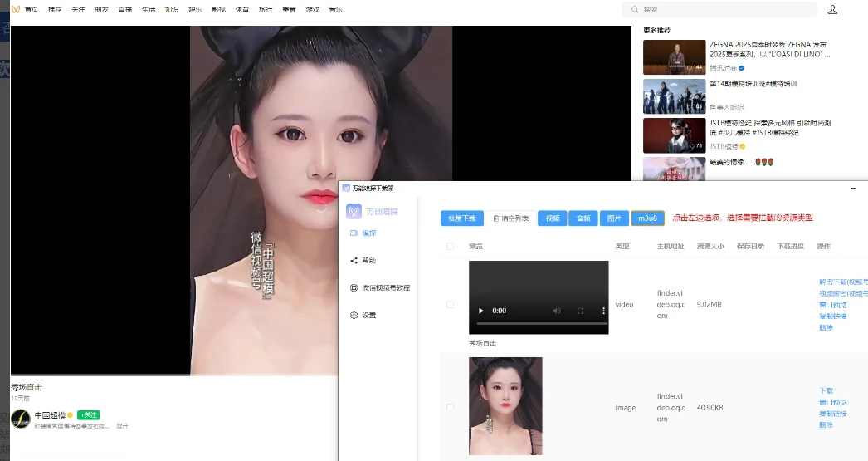Open the 生活 category tab

click(x=149, y=9)
